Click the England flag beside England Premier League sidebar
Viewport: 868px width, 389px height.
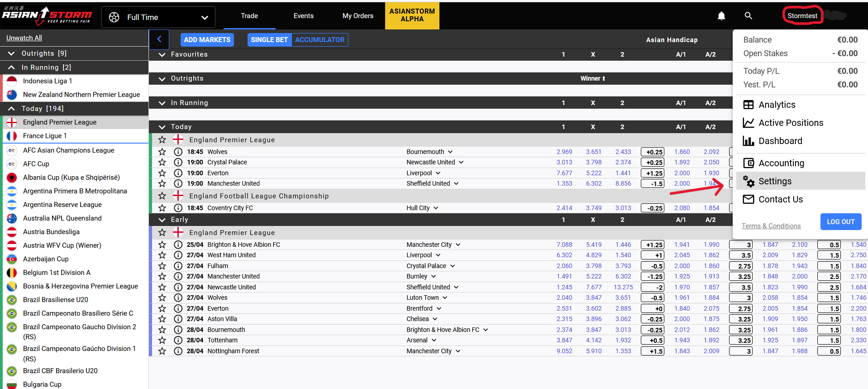click(12, 122)
